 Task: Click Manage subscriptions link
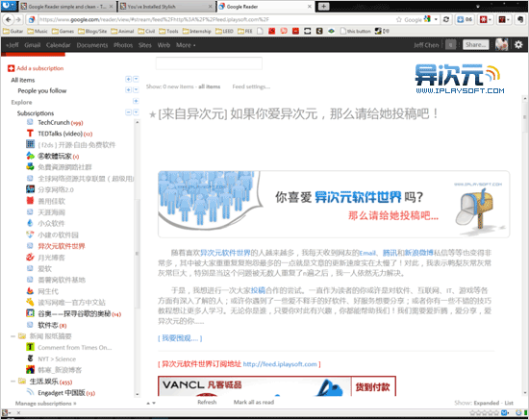pos(45,403)
